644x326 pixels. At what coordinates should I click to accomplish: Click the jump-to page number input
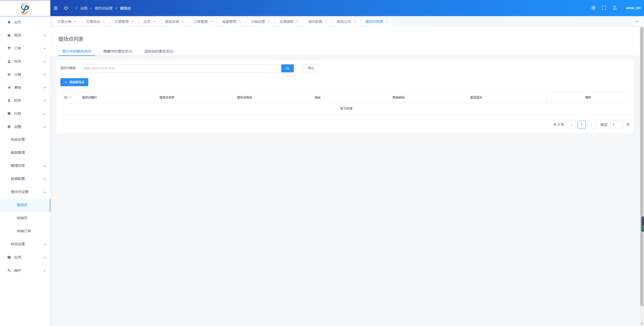click(x=617, y=125)
